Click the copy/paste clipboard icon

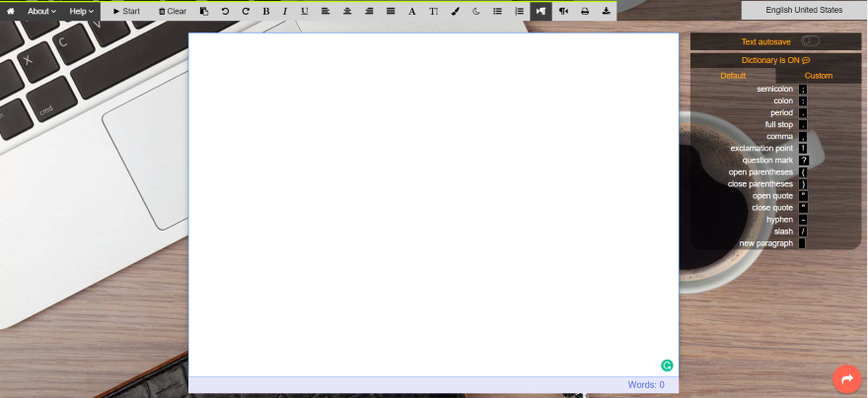(204, 11)
